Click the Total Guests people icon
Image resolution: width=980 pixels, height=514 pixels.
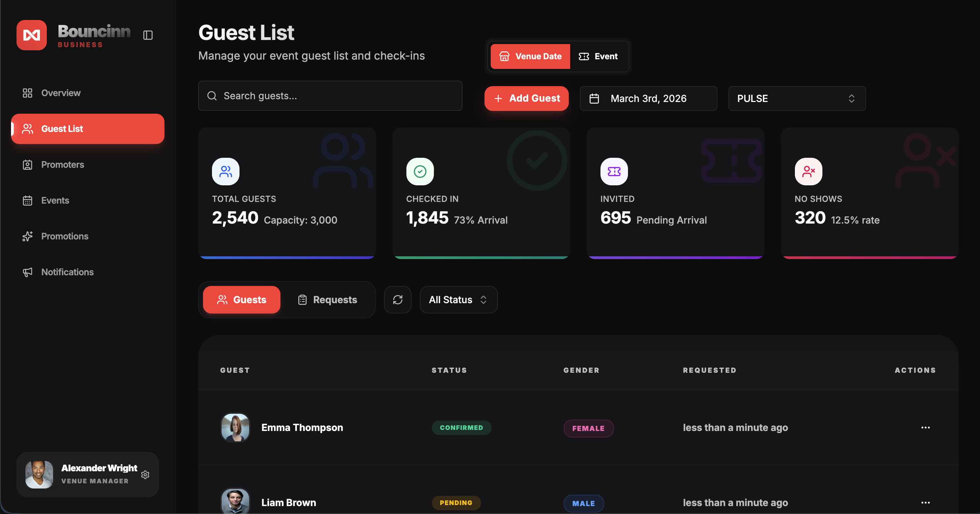click(x=226, y=172)
